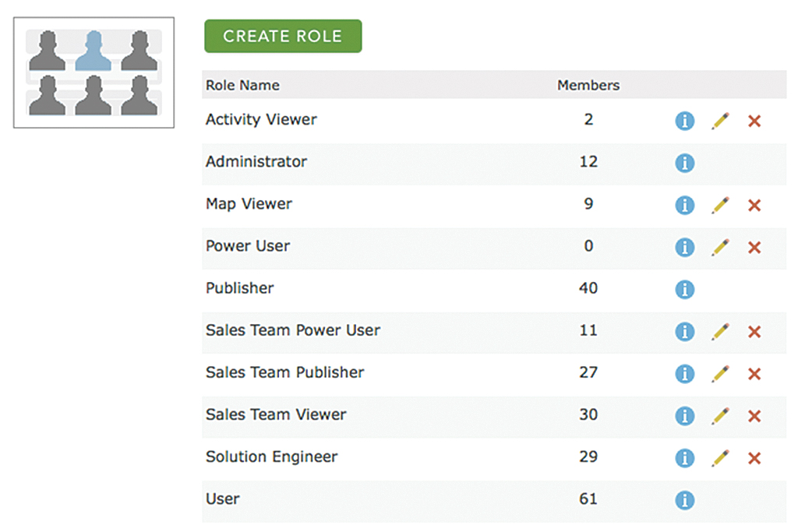Screen dimensions: 798x532
Task: Edit the Solution Engineer role
Action: [720, 457]
